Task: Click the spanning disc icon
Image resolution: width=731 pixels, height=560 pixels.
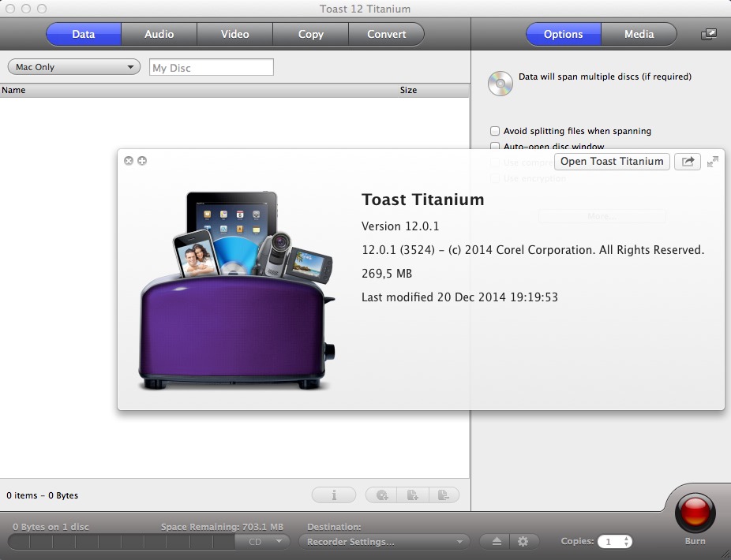Action: [x=500, y=84]
